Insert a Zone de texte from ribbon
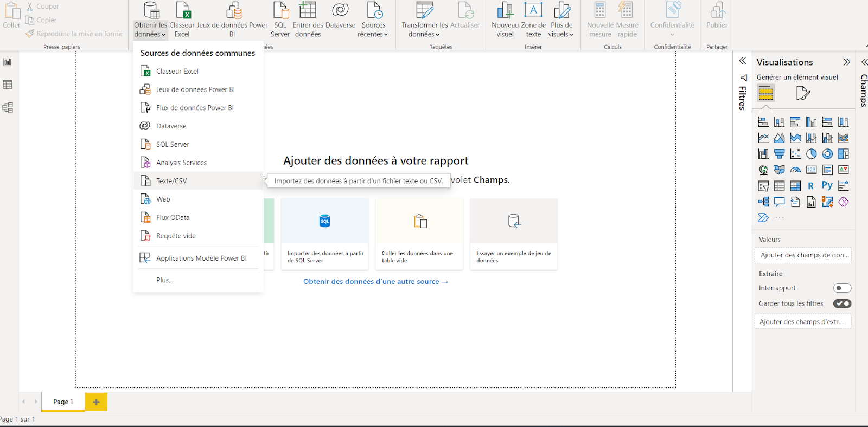The width and height of the screenshot is (868, 427). pos(533,21)
